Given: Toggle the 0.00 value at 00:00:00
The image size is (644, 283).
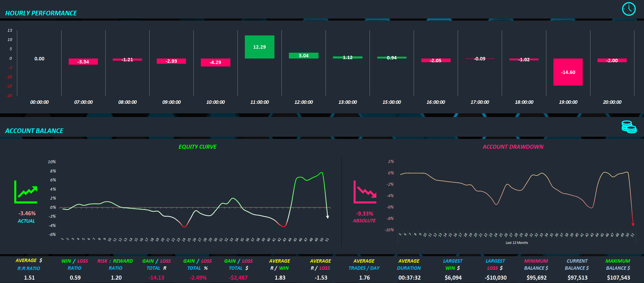Looking at the screenshot, I should click(x=39, y=59).
